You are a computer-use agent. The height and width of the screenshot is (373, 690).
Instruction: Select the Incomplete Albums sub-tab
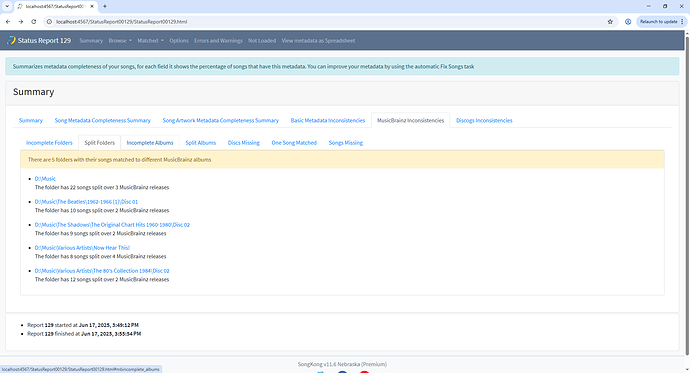pyautogui.click(x=150, y=143)
